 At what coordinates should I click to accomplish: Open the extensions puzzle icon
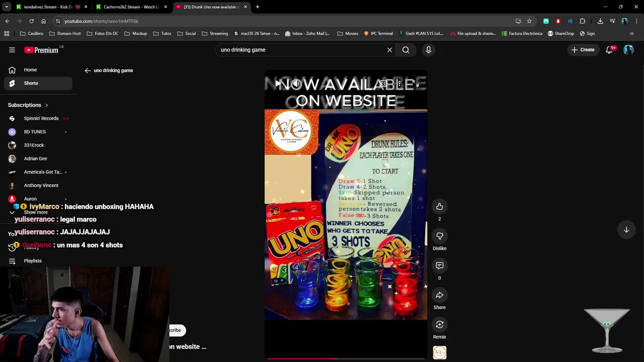pyautogui.click(x=583, y=21)
